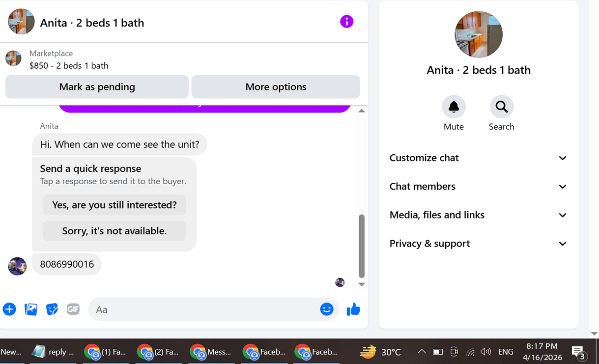Focus the Aa message input field
599x364 pixels.
206,309
